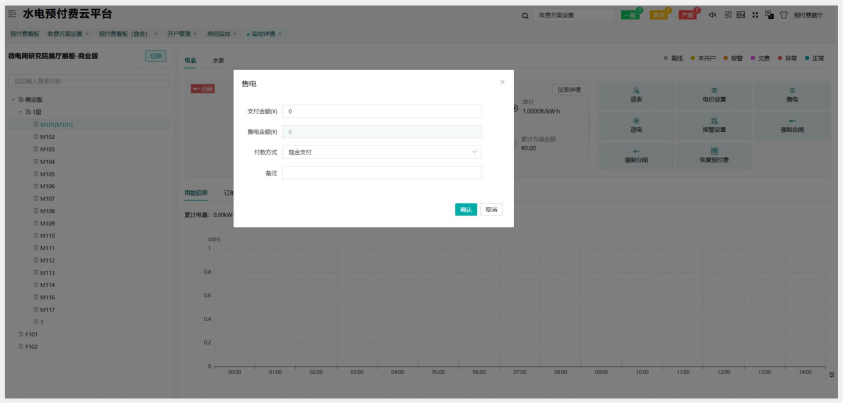Select the 水表 tab
843x403 pixels.
218,61
